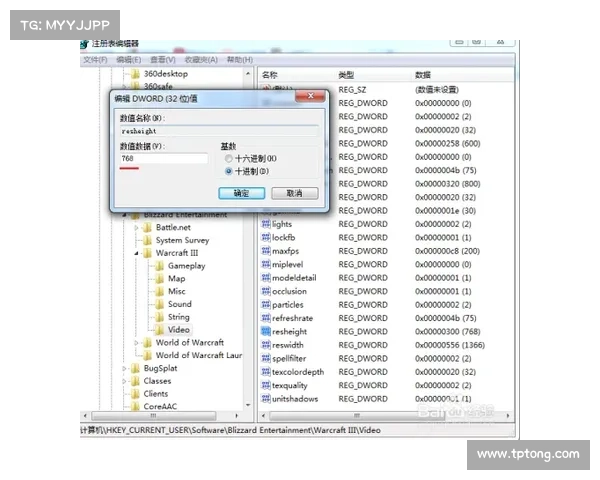Click the tree pane scroll-up arrow
600x480 pixels.
pyautogui.click(x=248, y=73)
